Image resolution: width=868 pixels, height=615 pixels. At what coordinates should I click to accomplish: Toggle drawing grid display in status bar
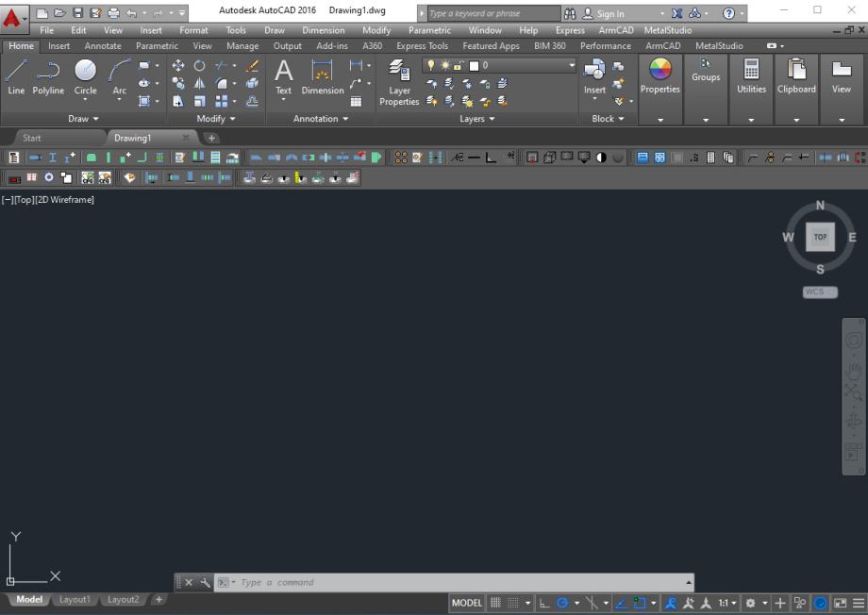point(495,603)
